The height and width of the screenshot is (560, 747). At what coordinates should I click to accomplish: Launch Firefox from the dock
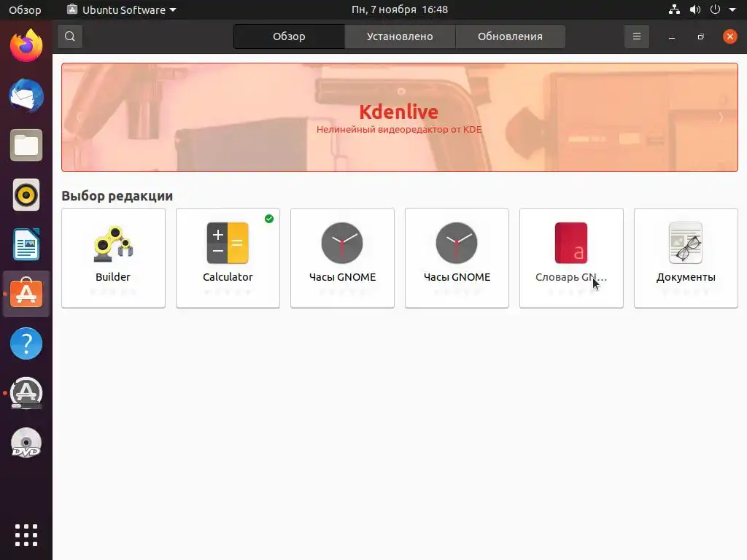click(x=26, y=46)
